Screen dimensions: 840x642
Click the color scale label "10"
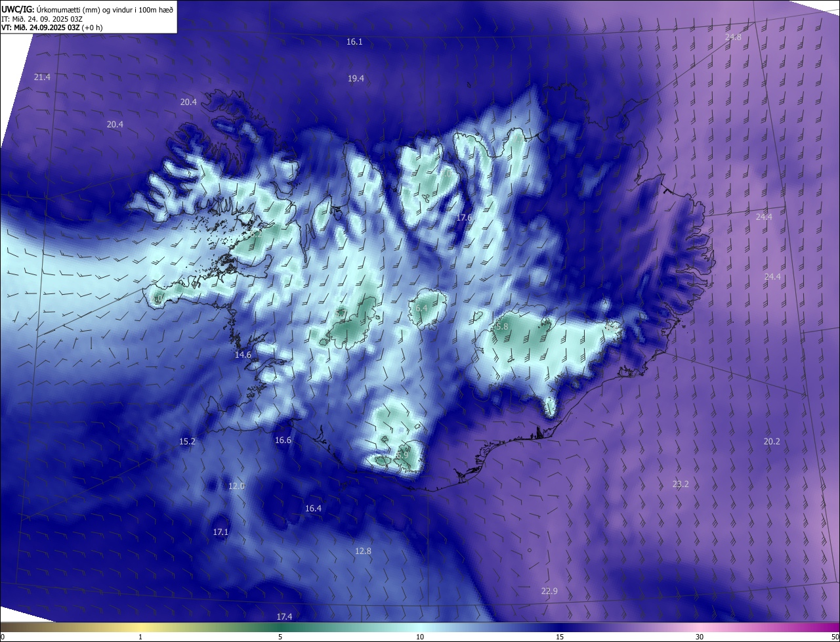[x=420, y=637]
